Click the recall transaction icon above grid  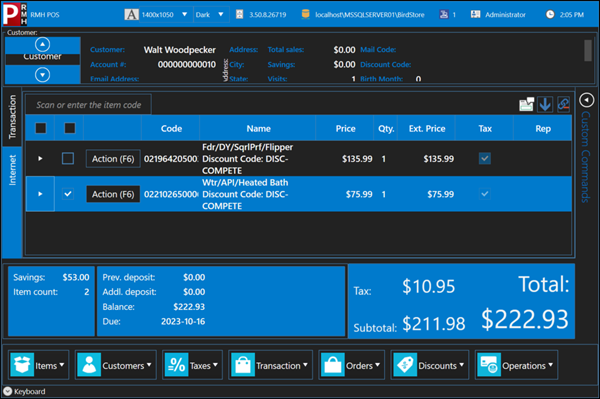coord(527,104)
